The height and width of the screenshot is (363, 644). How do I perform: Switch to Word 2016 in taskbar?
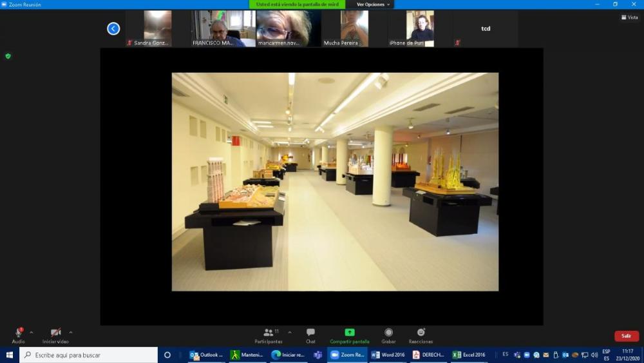[x=388, y=355]
